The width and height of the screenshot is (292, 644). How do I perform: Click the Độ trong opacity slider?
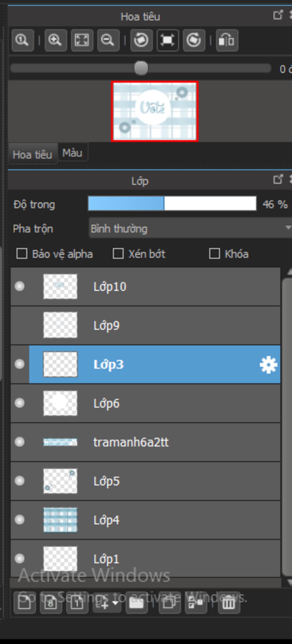tap(172, 204)
